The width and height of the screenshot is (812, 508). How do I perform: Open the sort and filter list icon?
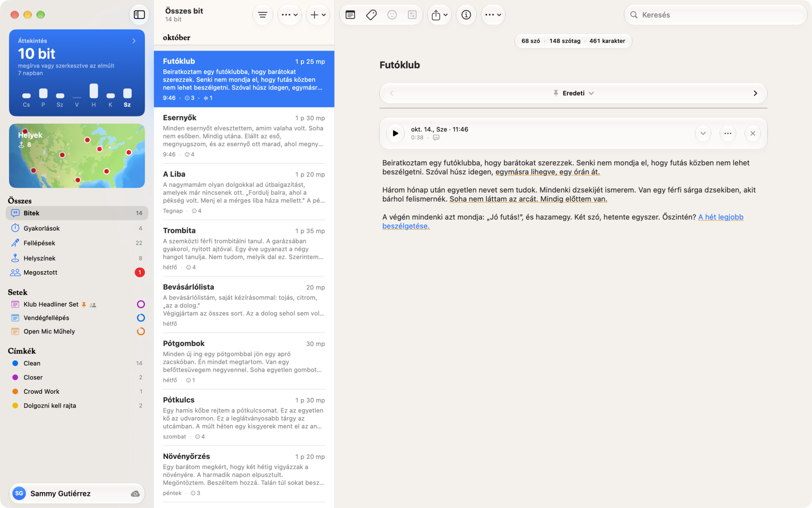263,15
